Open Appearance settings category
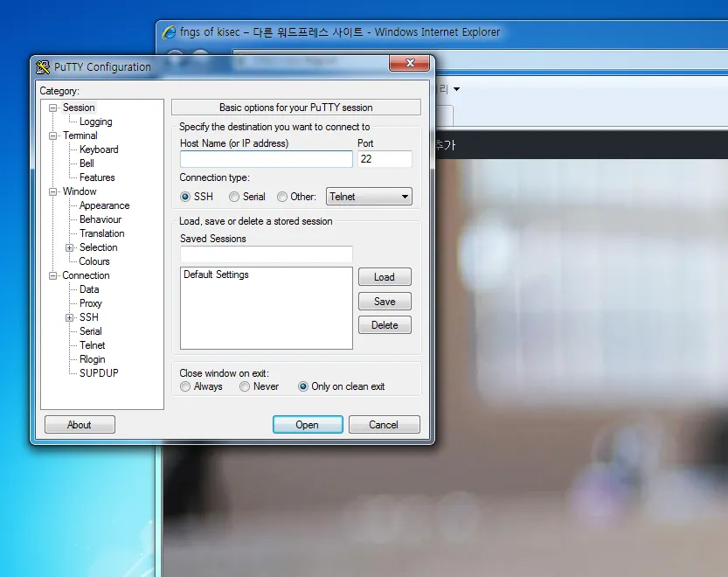 [x=105, y=205]
